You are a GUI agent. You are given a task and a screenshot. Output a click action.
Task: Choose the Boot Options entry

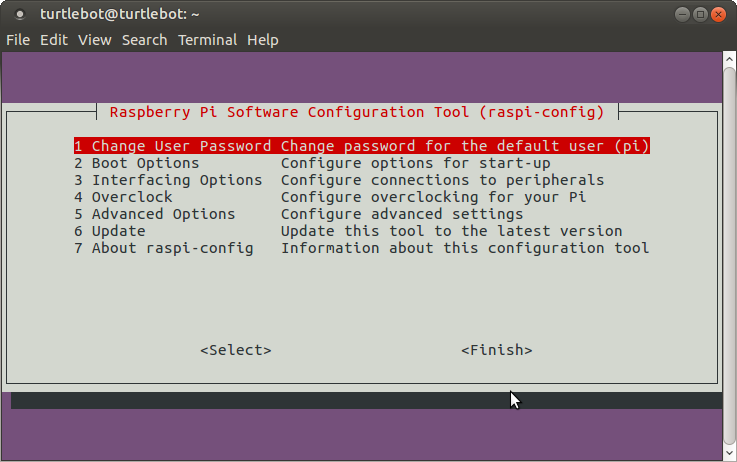(x=145, y=163)
